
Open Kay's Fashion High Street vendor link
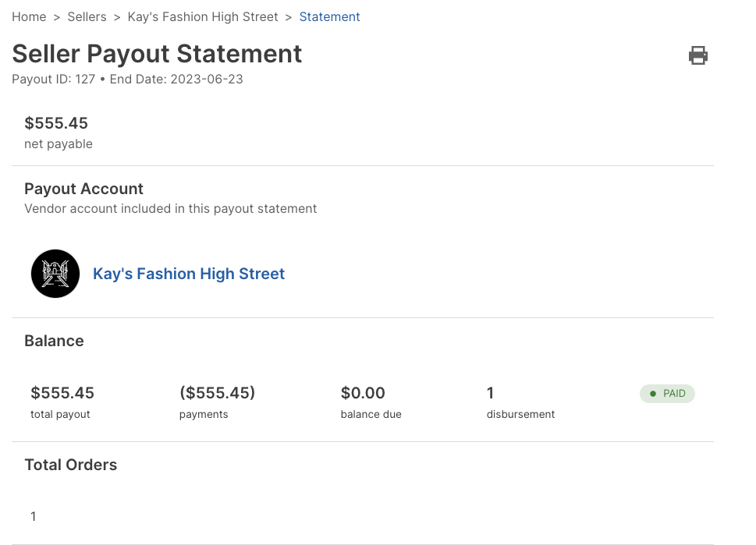(189, 274)
